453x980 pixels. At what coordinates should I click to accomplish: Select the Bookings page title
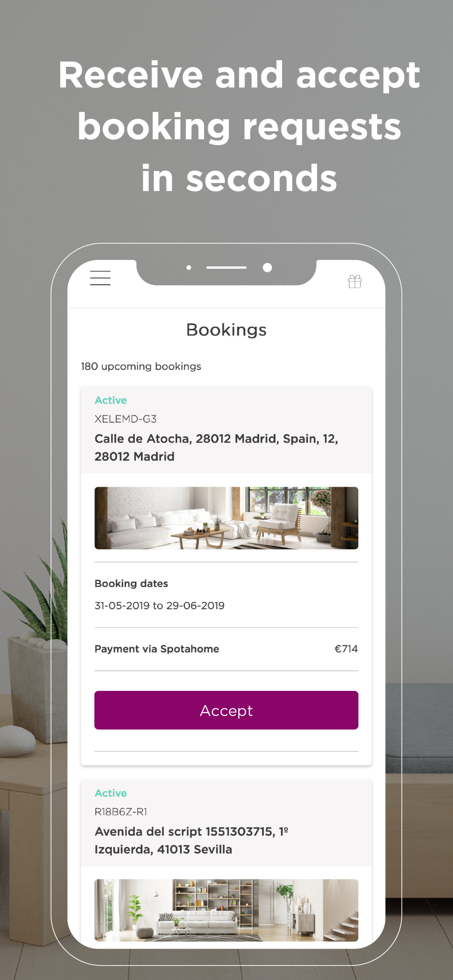click(x=226, y=330)
